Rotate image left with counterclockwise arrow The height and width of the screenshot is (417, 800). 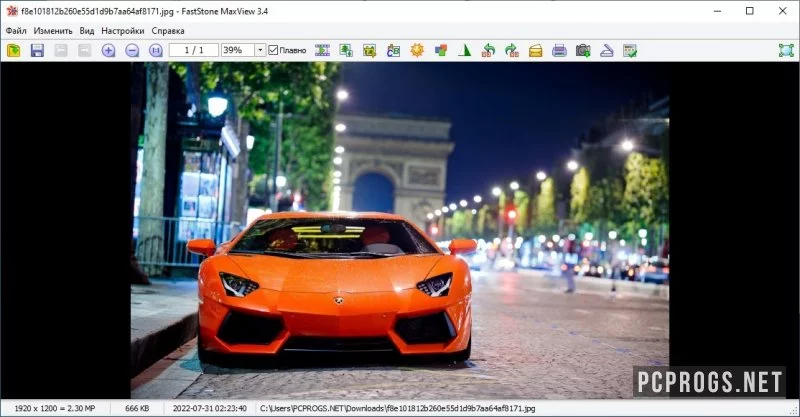tap(488, 50)
